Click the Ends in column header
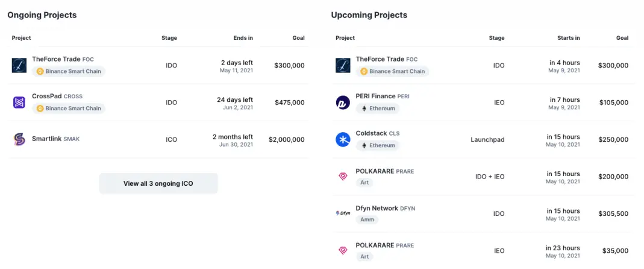The width and height of the screenshot is (644, 269). click(x=243, y=38)
